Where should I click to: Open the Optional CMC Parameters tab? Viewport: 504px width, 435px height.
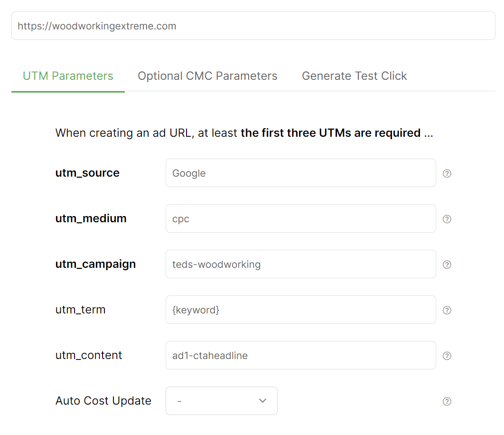pyautogui.click(x=207, y=76)
